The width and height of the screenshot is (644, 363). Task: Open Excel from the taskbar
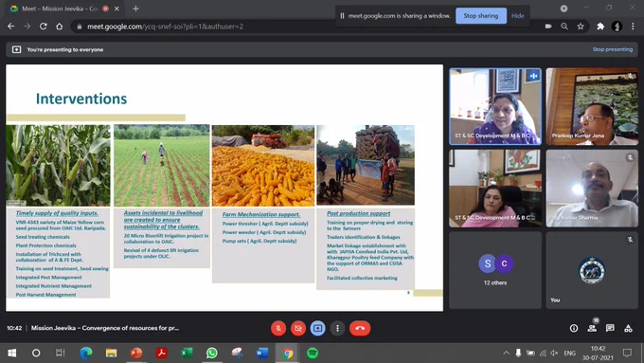(x=187, y=353)
